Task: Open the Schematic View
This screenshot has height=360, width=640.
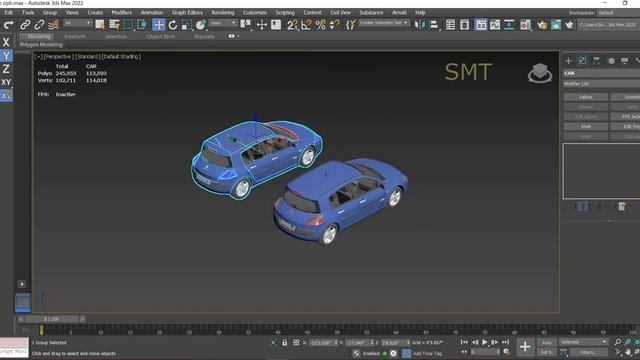Action: (x=509, y=25)
